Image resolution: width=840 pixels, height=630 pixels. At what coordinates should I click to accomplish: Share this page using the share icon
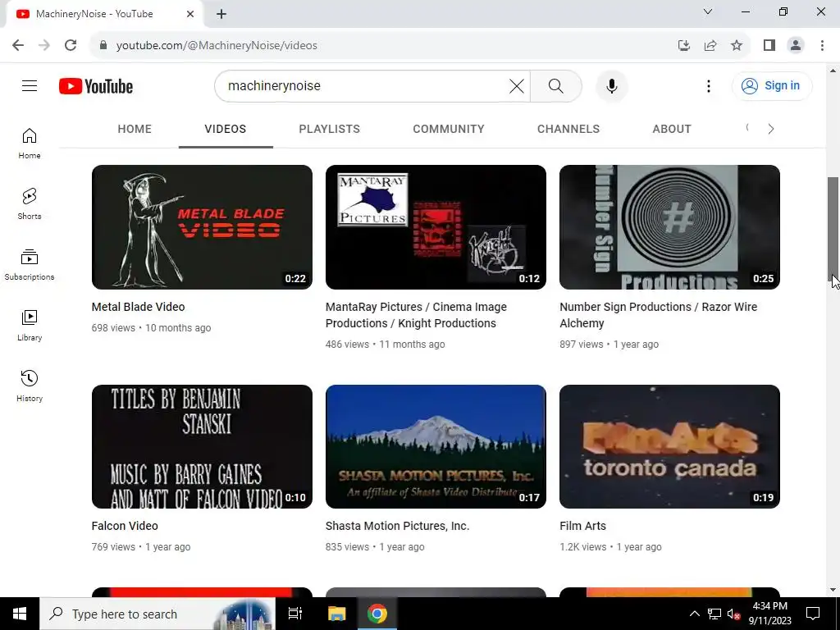710,45
